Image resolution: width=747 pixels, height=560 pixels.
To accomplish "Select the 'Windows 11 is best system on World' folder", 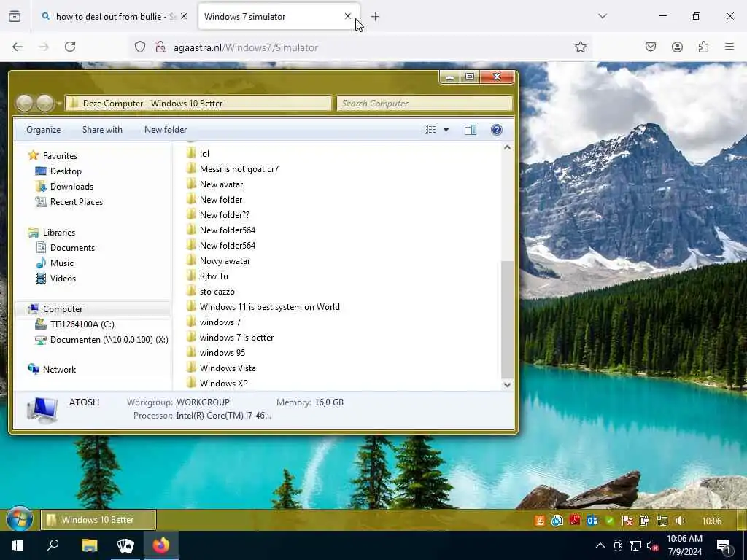I will (270, 307).
